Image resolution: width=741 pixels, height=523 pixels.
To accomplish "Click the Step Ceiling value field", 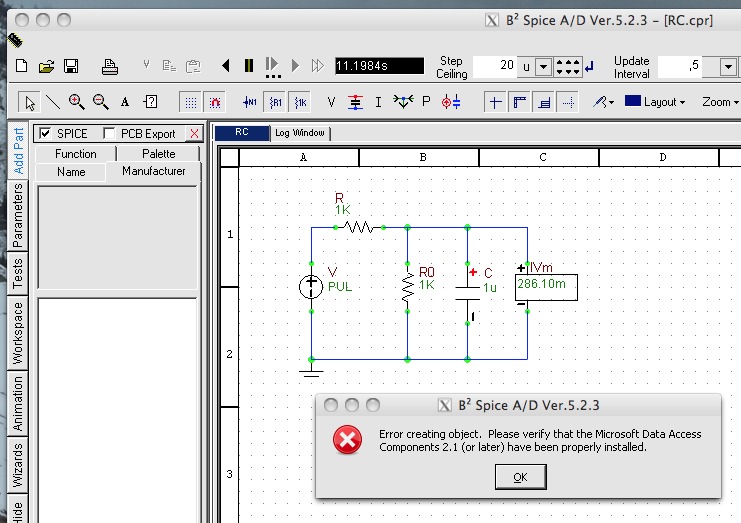I will 495,67.
